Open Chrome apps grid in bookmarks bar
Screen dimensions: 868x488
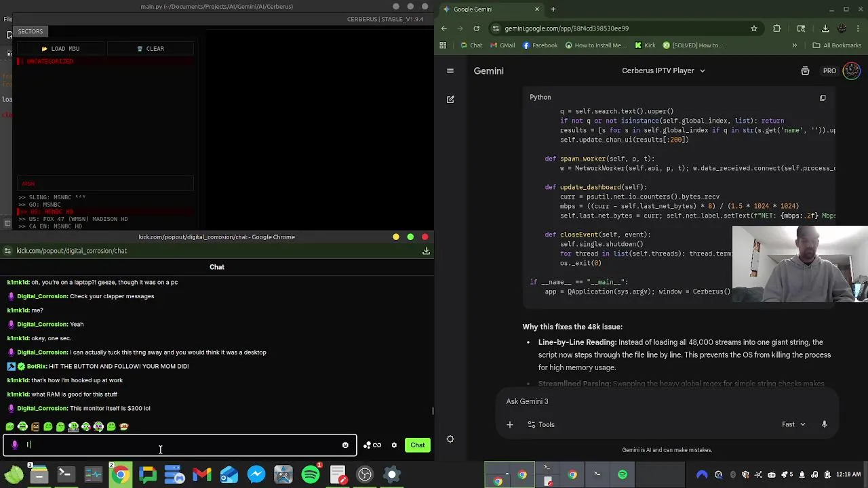pos(443,45)
